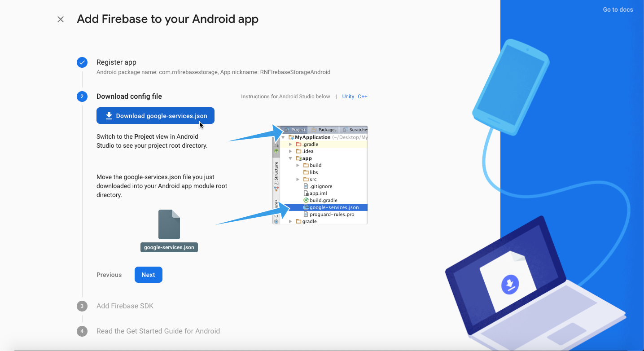Click the Next button

(x=148, y=275)
